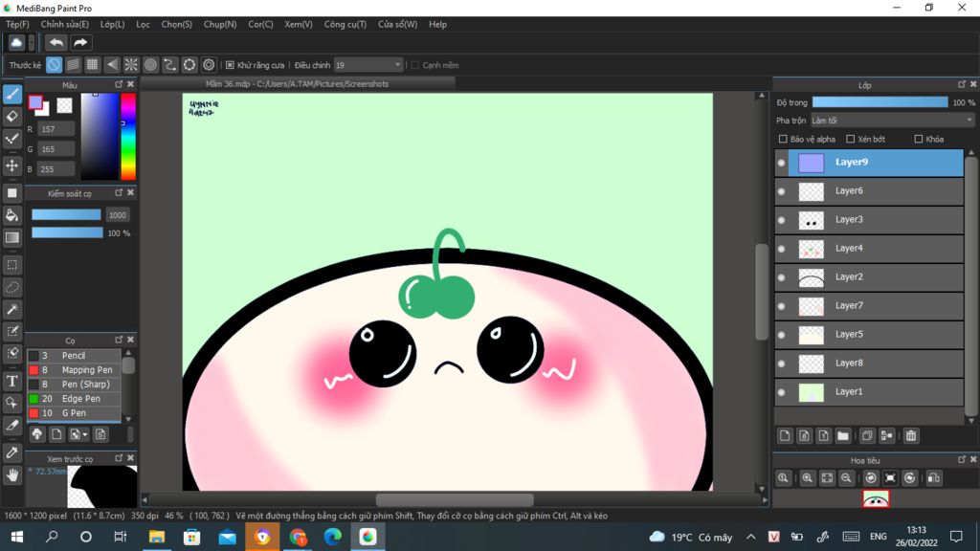The width and height of the screenshot is (980, 551).
Task: Toggle Khử răng cưa anti-aliasing checkbox
Action: [x=230, y=65]
